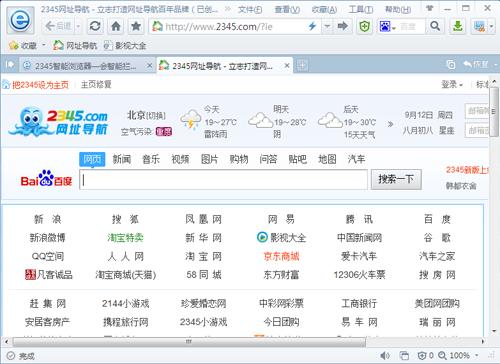Select the 视频 search tab
The width and height of the screenshot is (500, 364).
point(180,159)
